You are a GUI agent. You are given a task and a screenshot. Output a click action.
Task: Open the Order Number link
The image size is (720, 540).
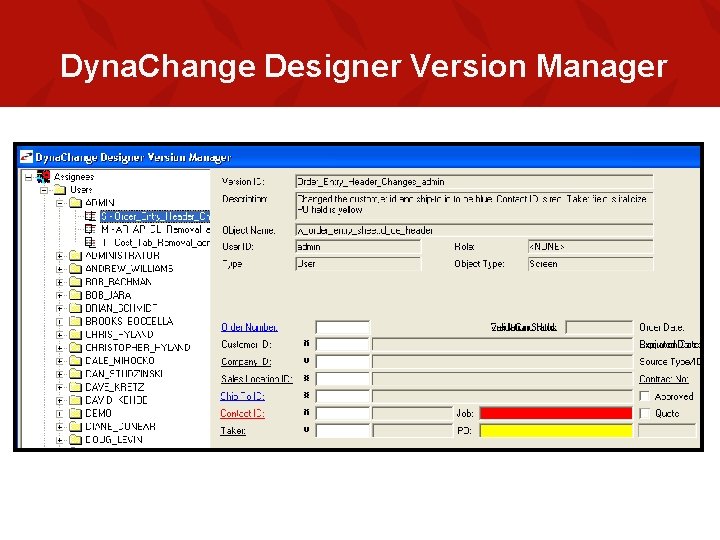249,327
